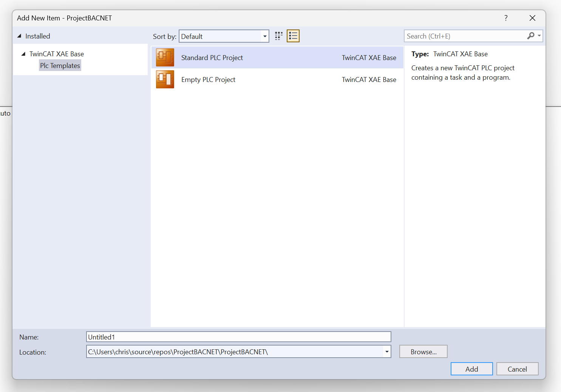
Task: Click the Installed heading label
Action: point(37,36)
